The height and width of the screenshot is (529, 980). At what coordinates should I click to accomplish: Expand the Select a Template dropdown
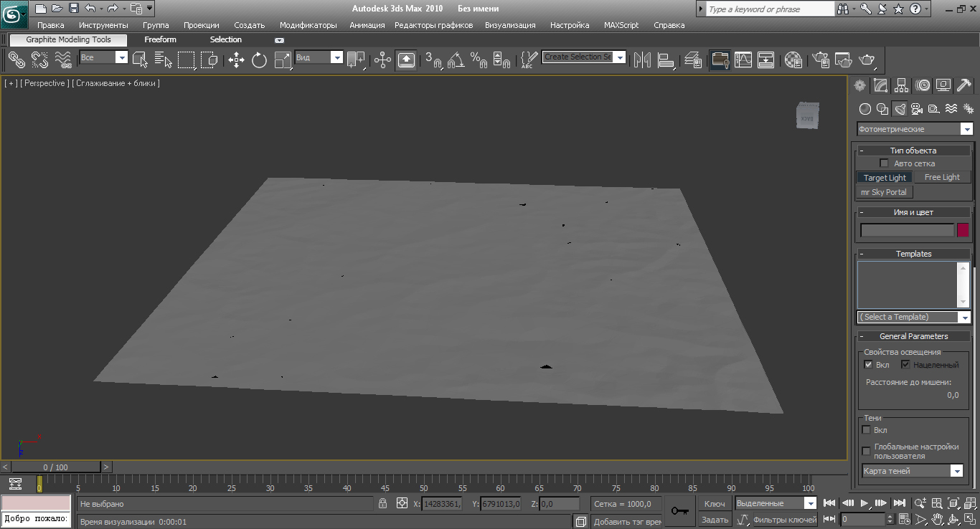(964, 318)
